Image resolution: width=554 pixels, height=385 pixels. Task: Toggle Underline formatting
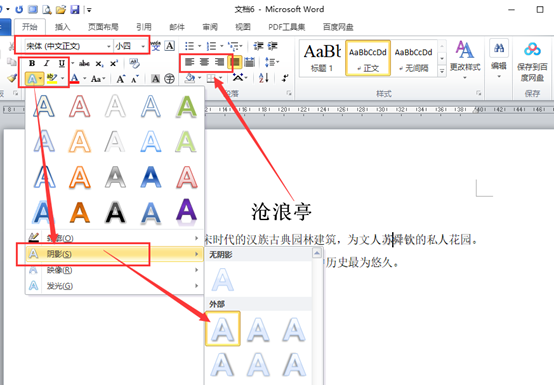[61, 63]
